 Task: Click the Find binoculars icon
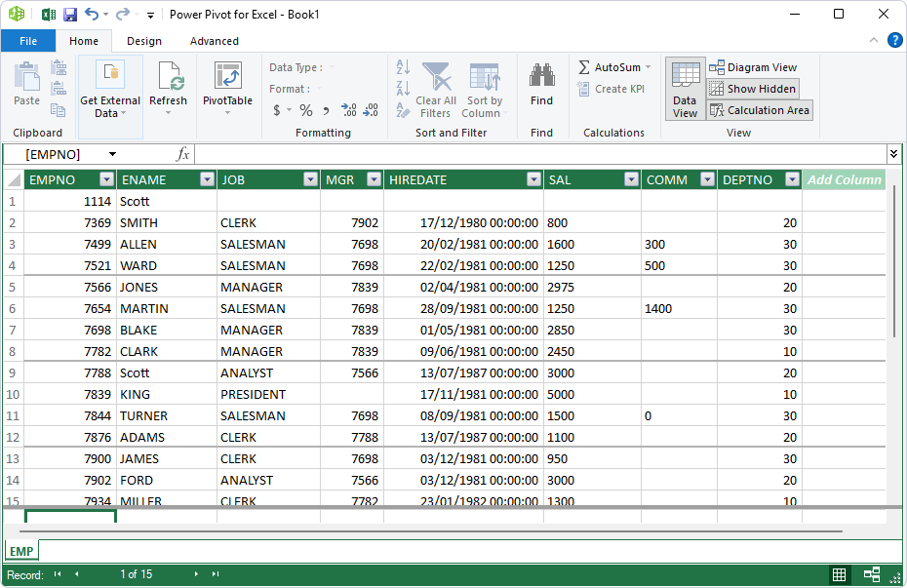tap(542, 75)
